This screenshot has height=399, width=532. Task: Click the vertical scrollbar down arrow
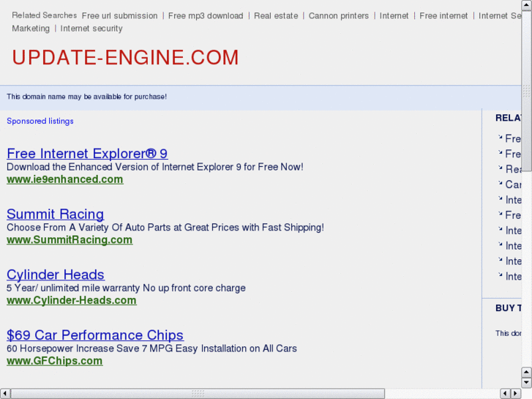[527, 382]
